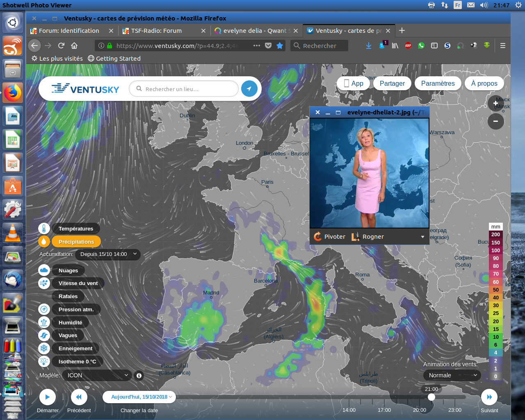Click the App button
Screen dimensions: 525x420
353,83
